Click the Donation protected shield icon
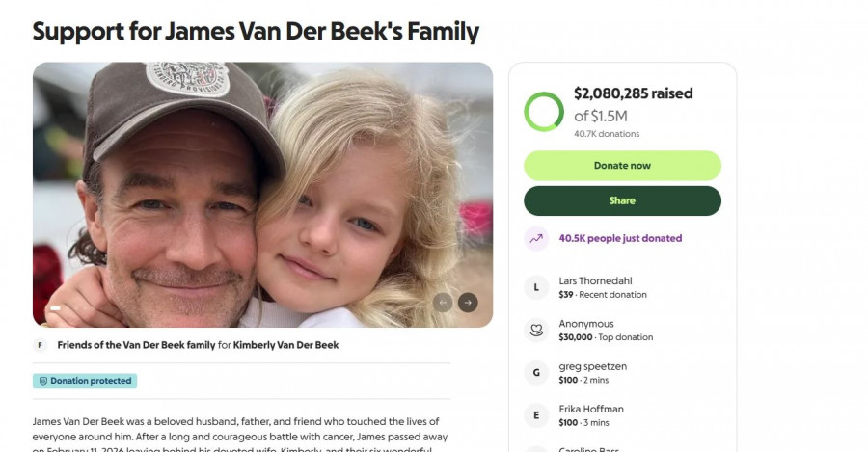 pos(43,381)
